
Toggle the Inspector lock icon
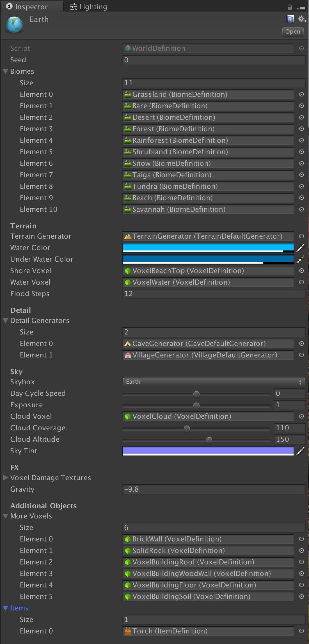(x=290, y=7)
